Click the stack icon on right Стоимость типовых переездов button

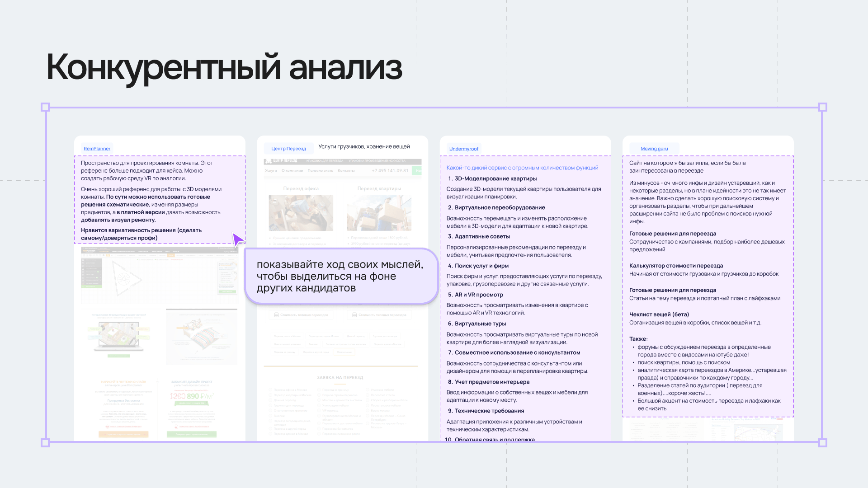tap(354, 315)
